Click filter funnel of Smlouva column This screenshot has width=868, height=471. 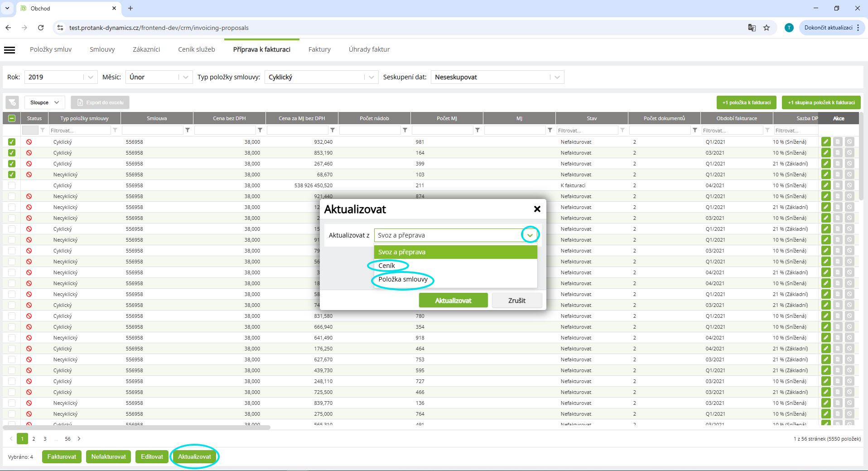[x=188, y=130]
